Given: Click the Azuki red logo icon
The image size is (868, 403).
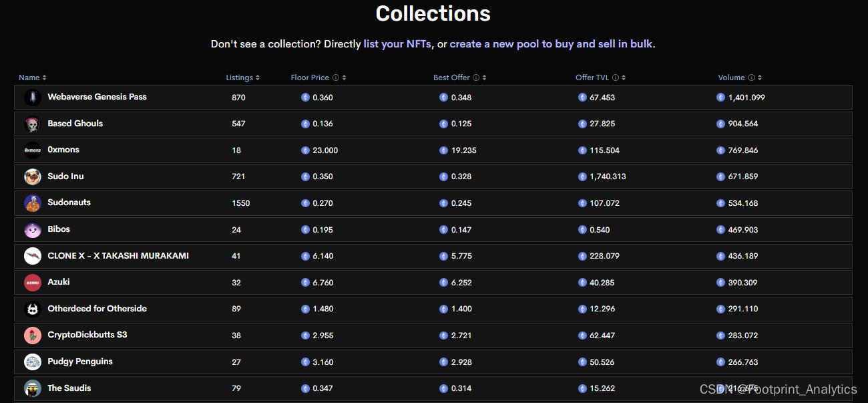Looking at the screenshot, I should click(x=33, y=283).
